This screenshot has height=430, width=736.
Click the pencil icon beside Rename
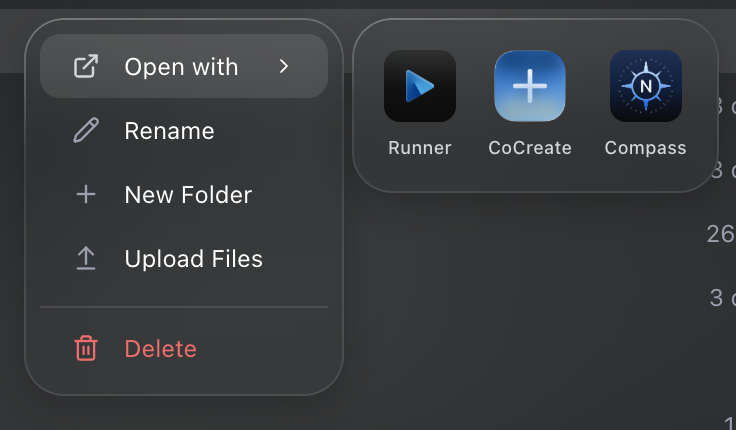click(86, 131)
